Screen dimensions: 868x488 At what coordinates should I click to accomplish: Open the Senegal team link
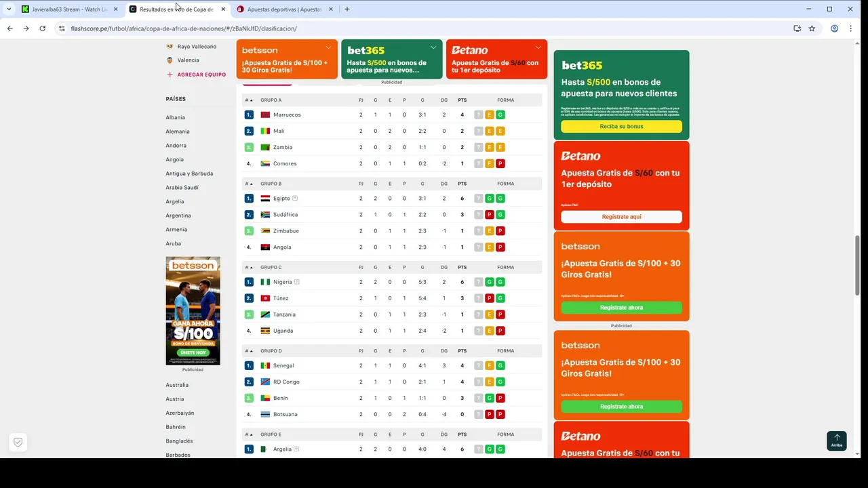click(x=283, y=365)
